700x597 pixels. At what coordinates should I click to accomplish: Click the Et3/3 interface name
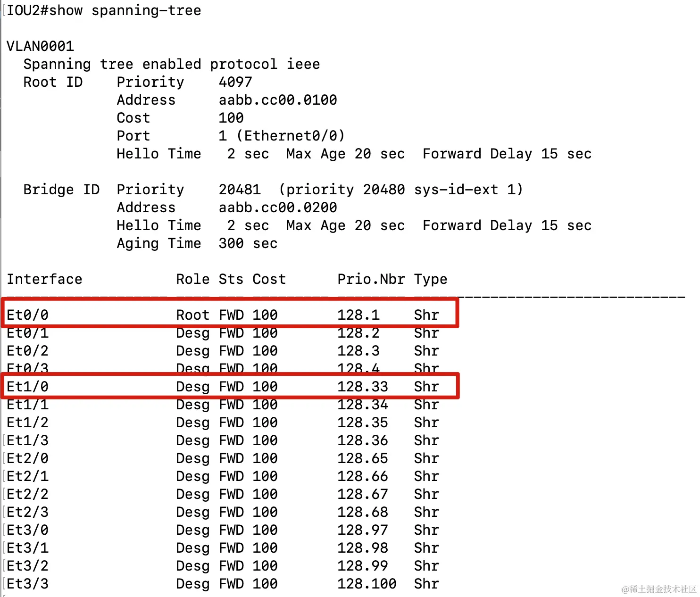pos(27,584)
